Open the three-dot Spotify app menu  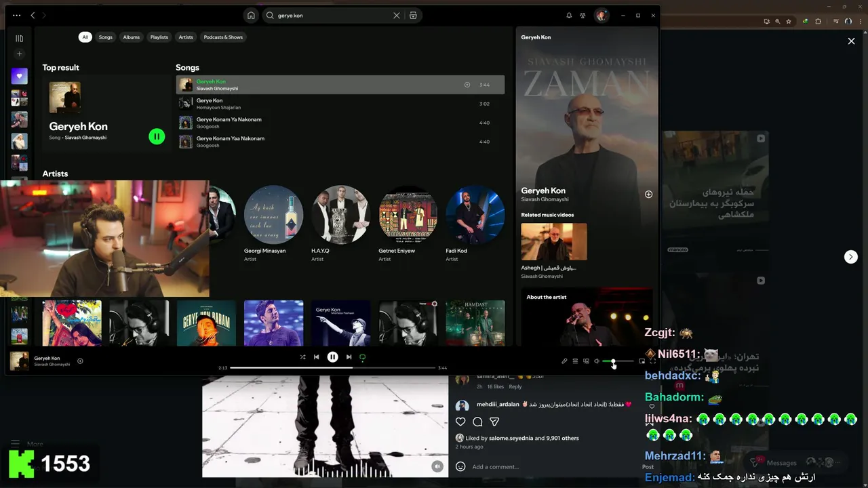pyautogui.click(x=17, y=15)
